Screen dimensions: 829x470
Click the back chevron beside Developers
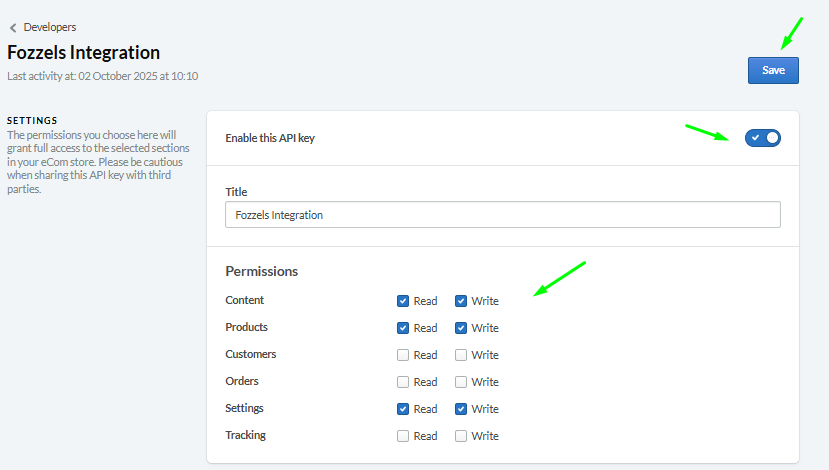pos(13,28)
